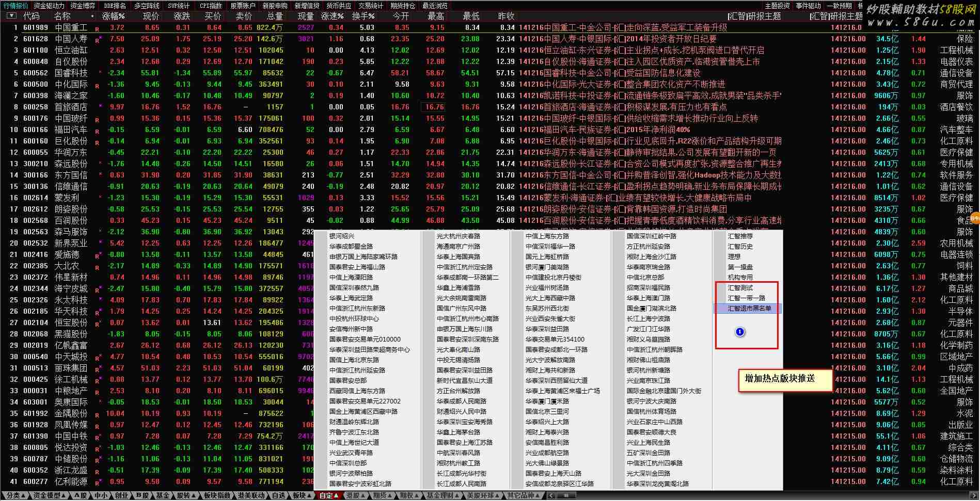980x501 pixels.
Task: Sort by the 总量 column header
Action: coord(275,16)
